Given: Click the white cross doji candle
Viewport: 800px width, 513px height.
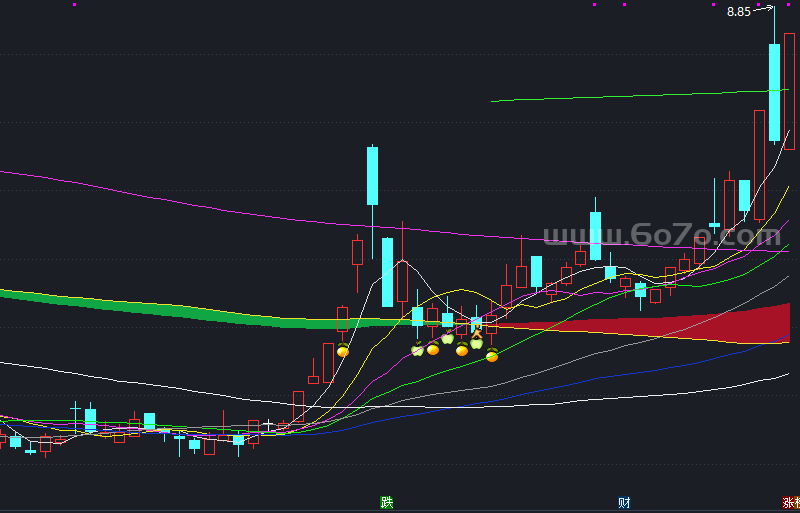Looking at the screenshot, I should pos(268,425).
